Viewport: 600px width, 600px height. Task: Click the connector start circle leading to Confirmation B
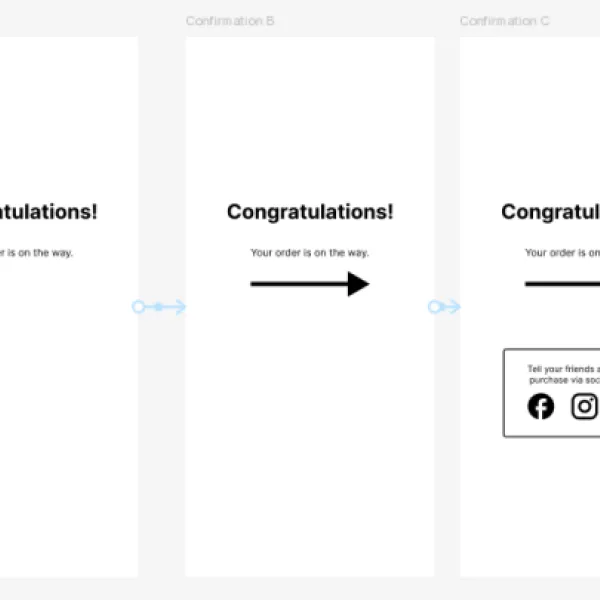(138, 307)
